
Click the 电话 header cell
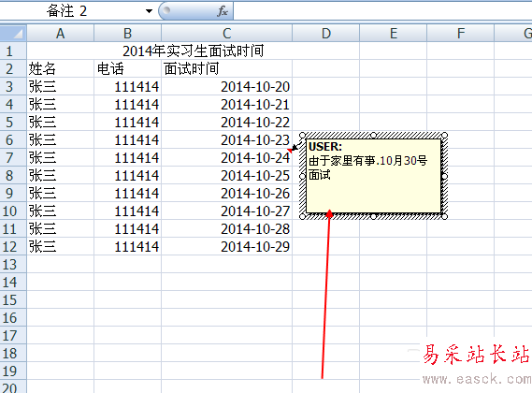point(127,69)
